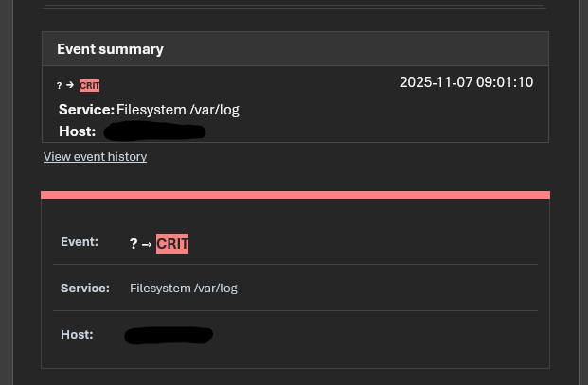Select the 2025-11-07 09:01:10 timestamp
This screenshot has width=588, height=385.
pos(466,82)
